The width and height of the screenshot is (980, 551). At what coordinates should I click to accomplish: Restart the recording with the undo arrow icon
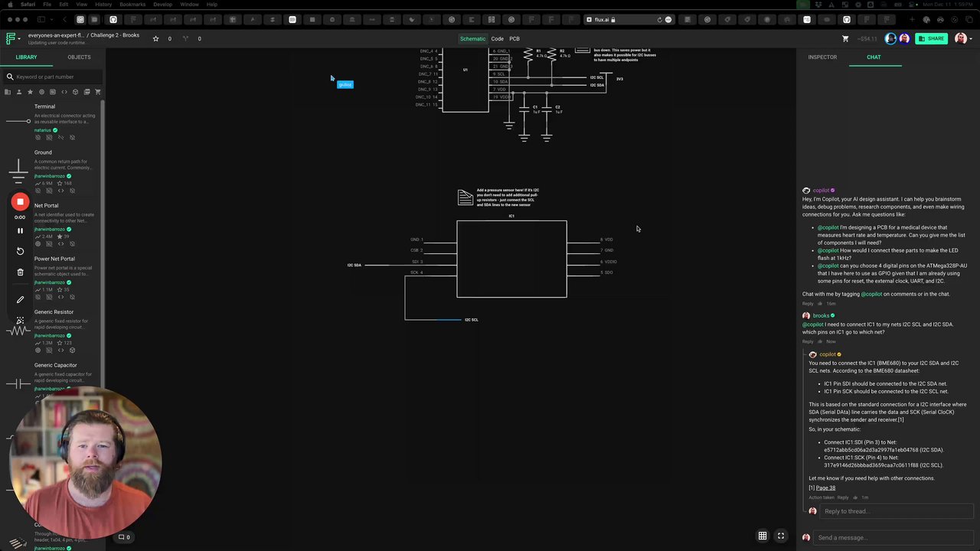[20, 251]
